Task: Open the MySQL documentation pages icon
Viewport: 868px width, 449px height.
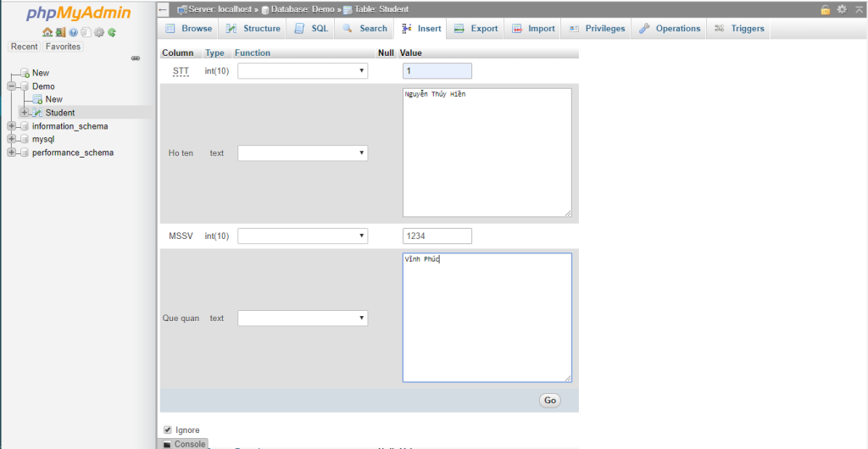Action: pos(86,33)
